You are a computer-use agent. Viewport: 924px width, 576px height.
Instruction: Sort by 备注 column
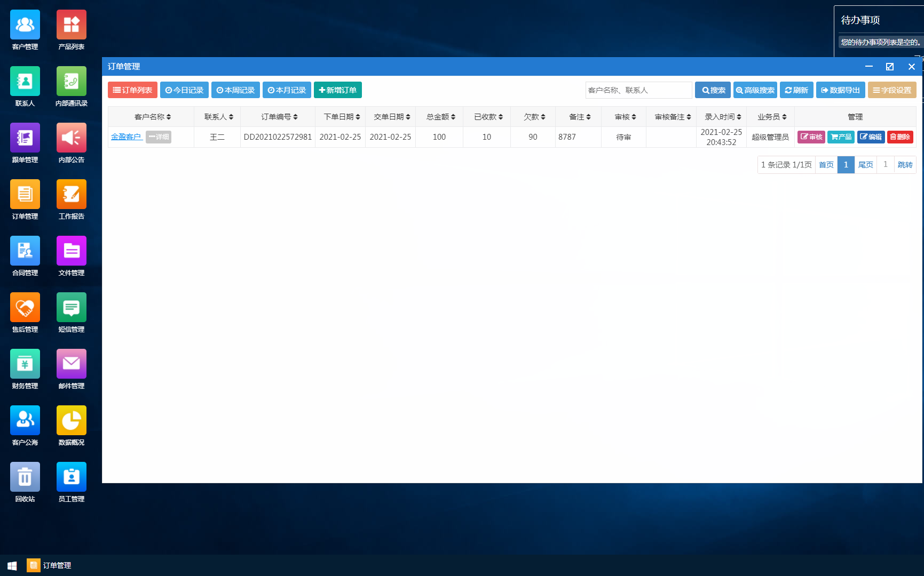tap(580, 117)
